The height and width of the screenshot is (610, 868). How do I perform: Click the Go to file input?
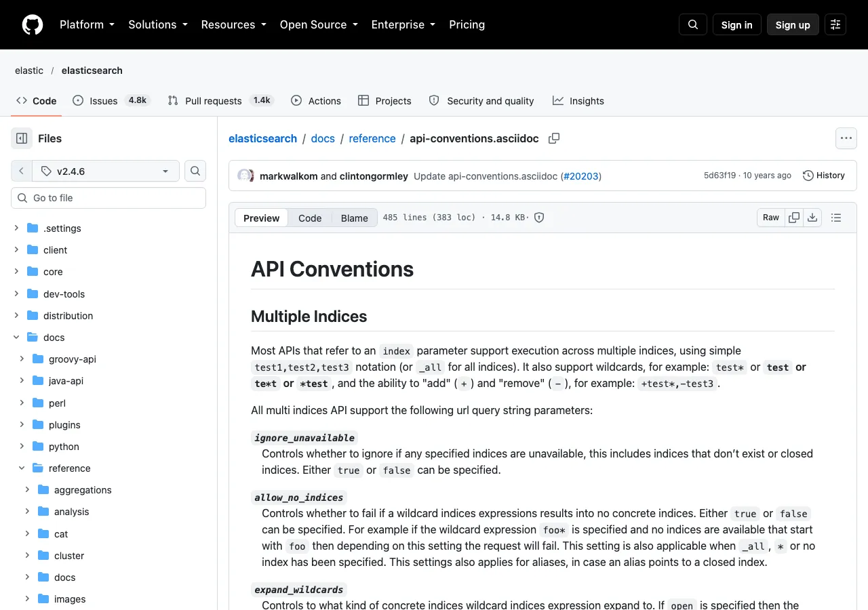click(108, 198)
